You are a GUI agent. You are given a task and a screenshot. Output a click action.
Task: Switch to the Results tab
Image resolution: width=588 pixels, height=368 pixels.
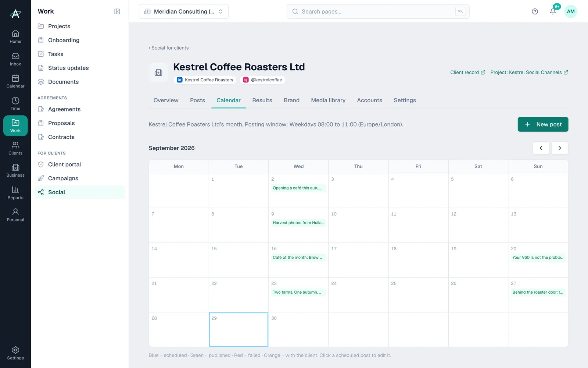point(262,100)
